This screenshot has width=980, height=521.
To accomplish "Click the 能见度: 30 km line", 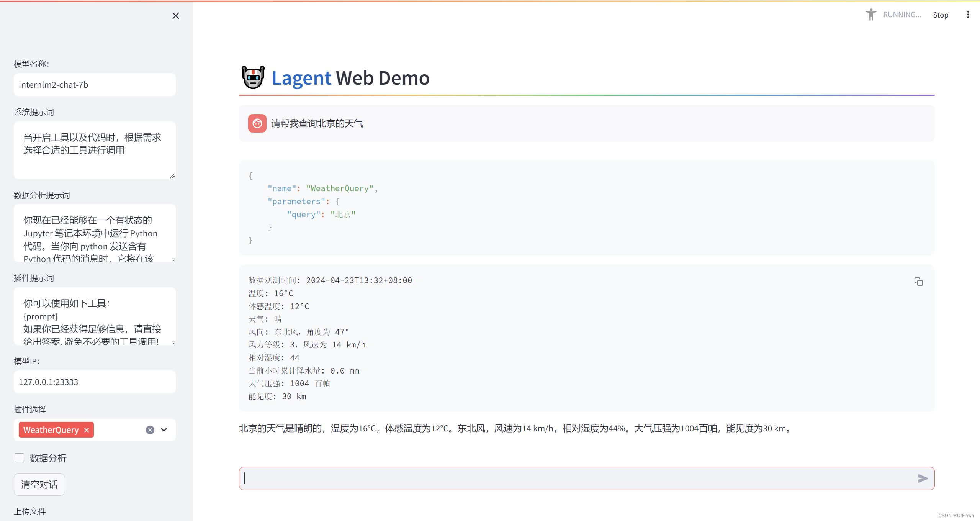I will click(277, 396).
